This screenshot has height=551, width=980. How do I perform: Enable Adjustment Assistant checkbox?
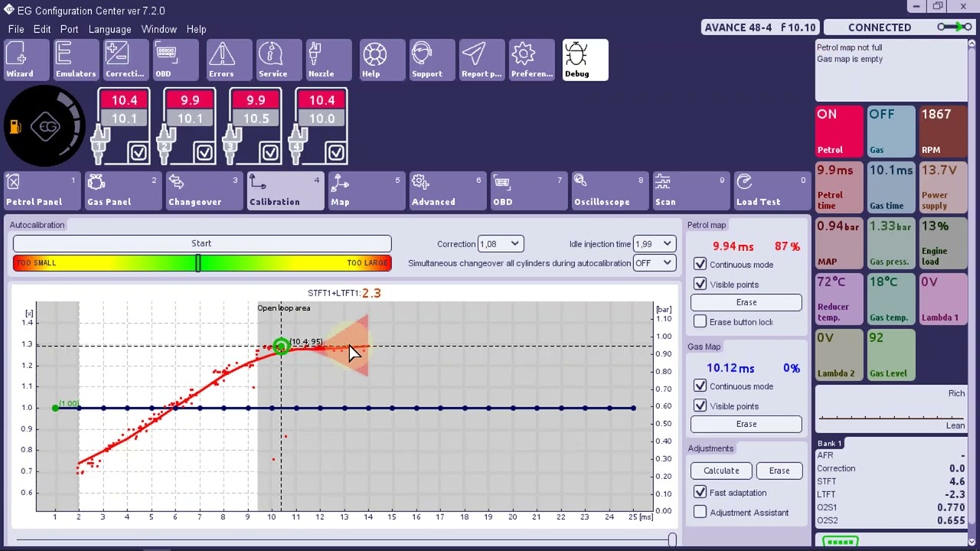700,512
